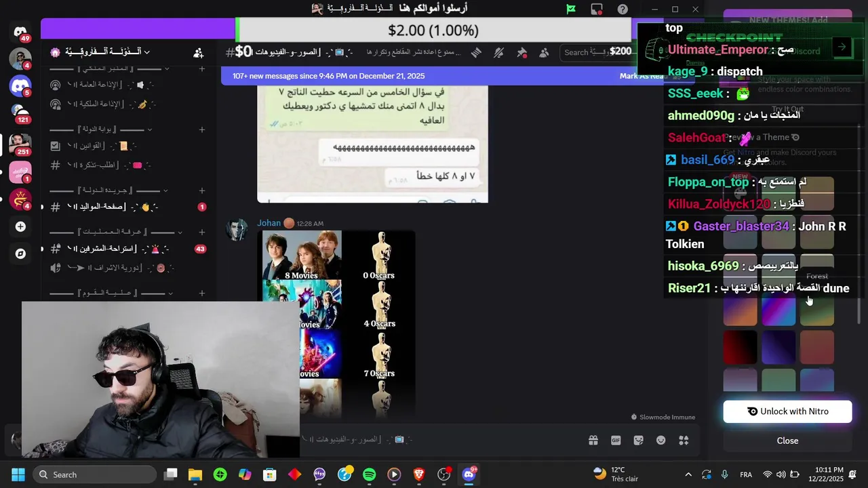Click the green flag icon in title bar
Image resolution: width=868 pixels, height=488 pixels.
571,9
